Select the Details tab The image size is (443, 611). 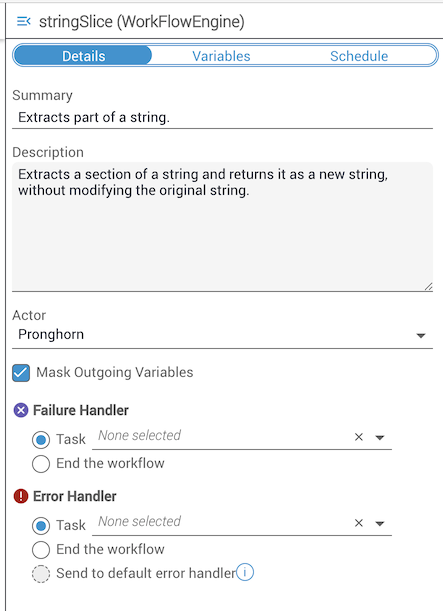83,56
